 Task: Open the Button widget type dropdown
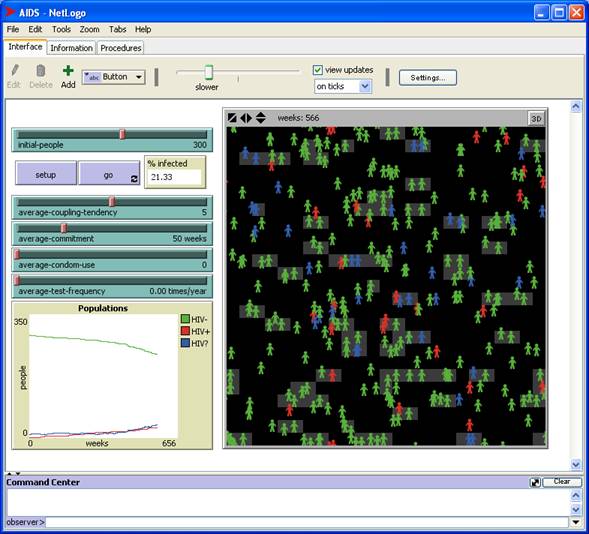(x=113, y=77)
